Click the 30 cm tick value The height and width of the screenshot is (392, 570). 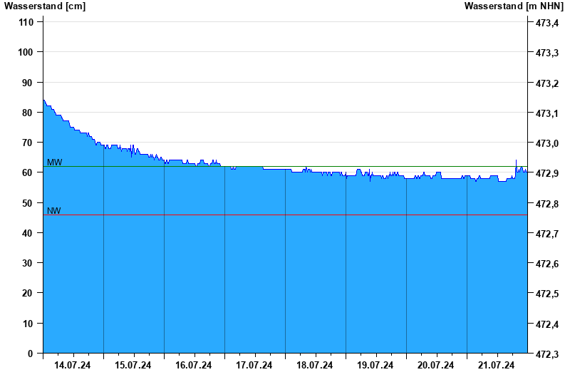click(x=28, y=263)
